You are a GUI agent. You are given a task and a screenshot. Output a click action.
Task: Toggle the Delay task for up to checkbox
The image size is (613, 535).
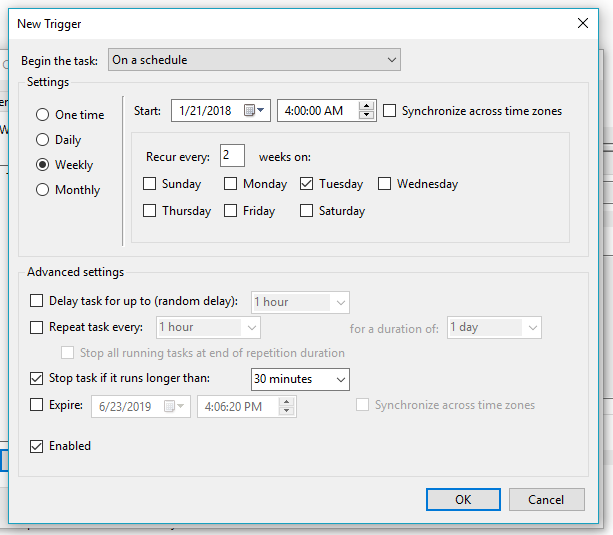click(38, 301)
